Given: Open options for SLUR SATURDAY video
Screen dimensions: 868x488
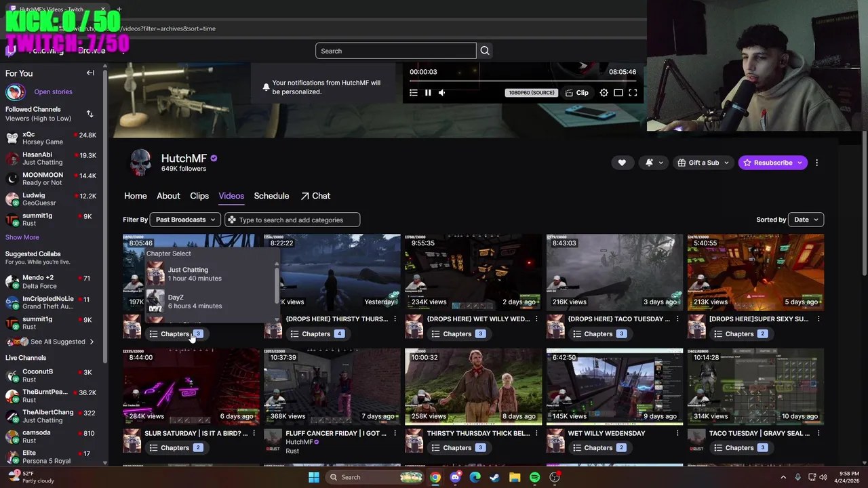Looking at the screenshot, I should tap(254, 433).
